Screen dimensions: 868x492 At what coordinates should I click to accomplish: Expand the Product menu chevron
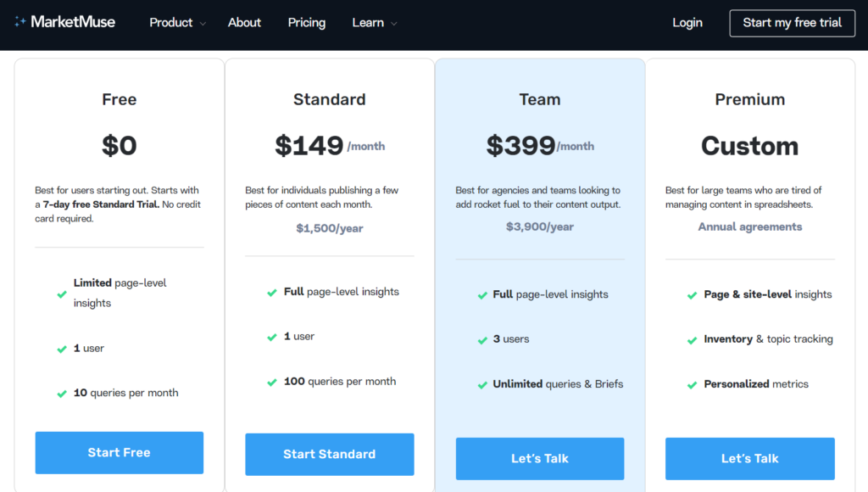203,24
